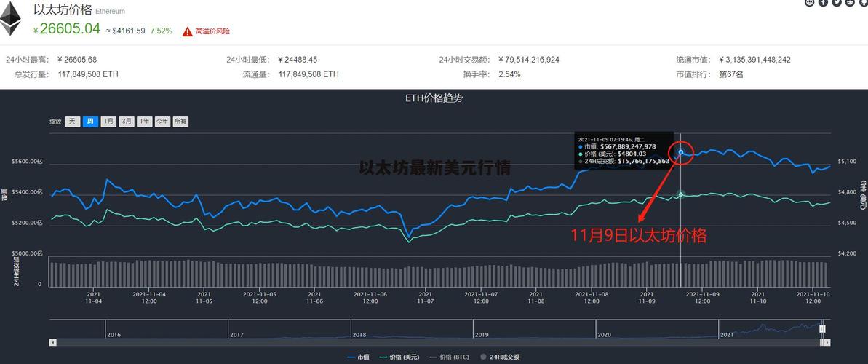Click the 市值排行 value 第67名

pos(730,74)
